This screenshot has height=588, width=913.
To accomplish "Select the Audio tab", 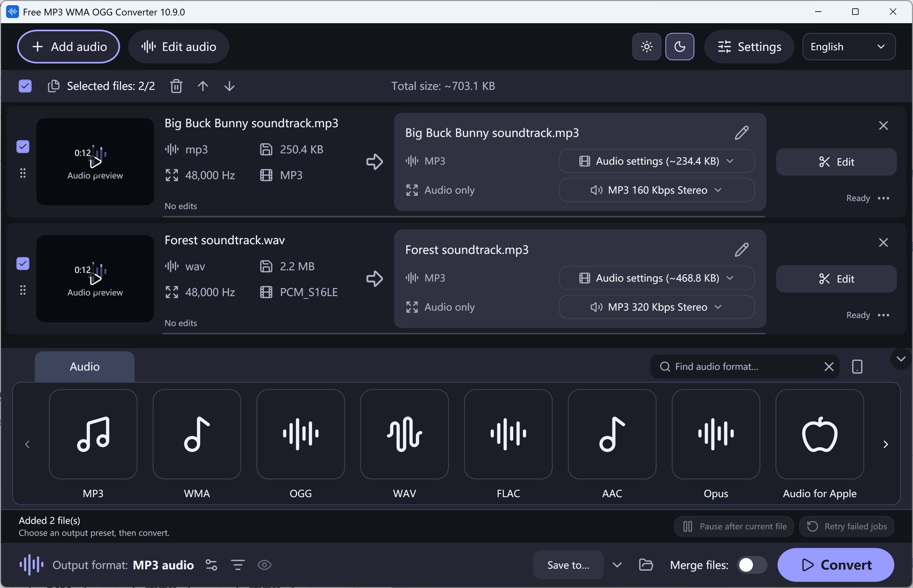I will pyautogui.click(x=85, y=367).
